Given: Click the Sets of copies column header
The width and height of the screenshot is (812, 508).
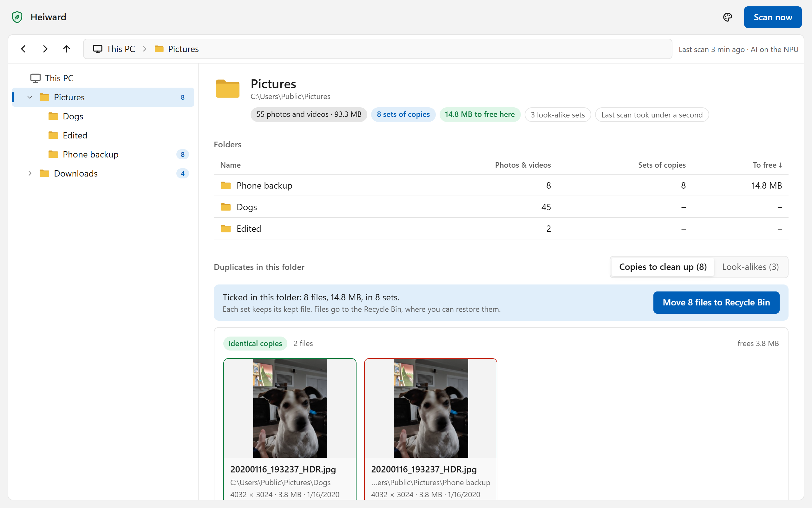Looking at the screenshot, I should (662, 165).
